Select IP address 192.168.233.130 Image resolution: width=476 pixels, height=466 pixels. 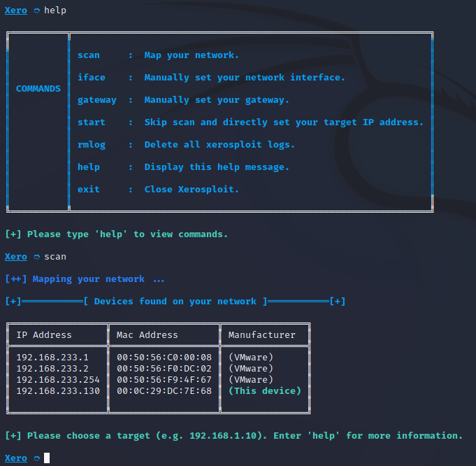(x=58, y=391)
